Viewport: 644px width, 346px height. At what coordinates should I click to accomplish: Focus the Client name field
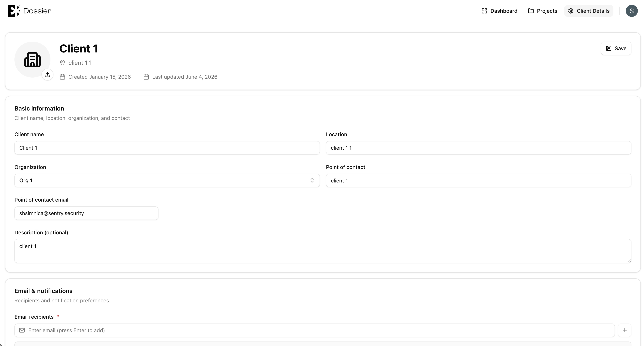click(x=167, y=148)
